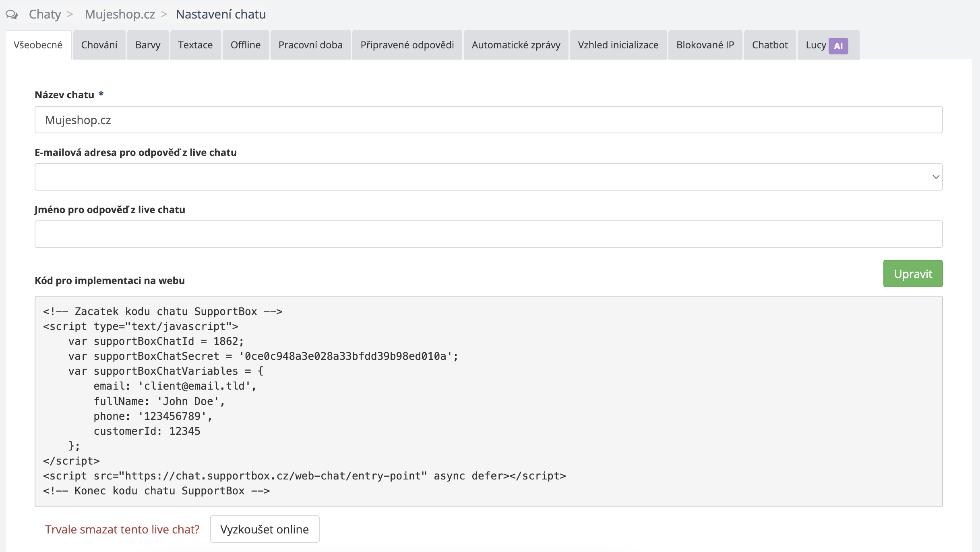Viewport: 980px width, 552px height.
Task: Click the 'var supportBoxChatVariables = {' line
Action: tap(166, 371)
